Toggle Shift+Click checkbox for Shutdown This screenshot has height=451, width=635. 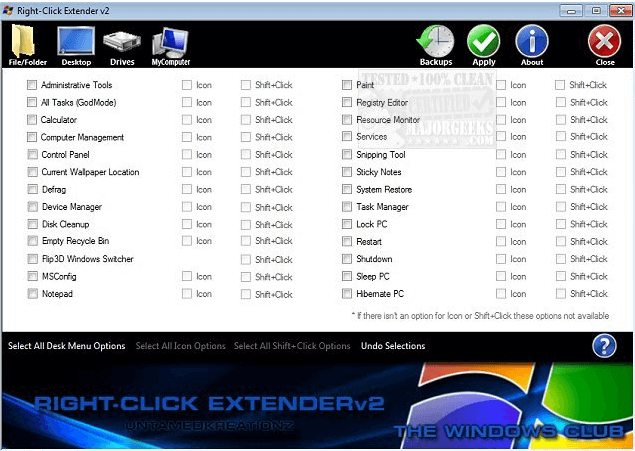(560, 259)
